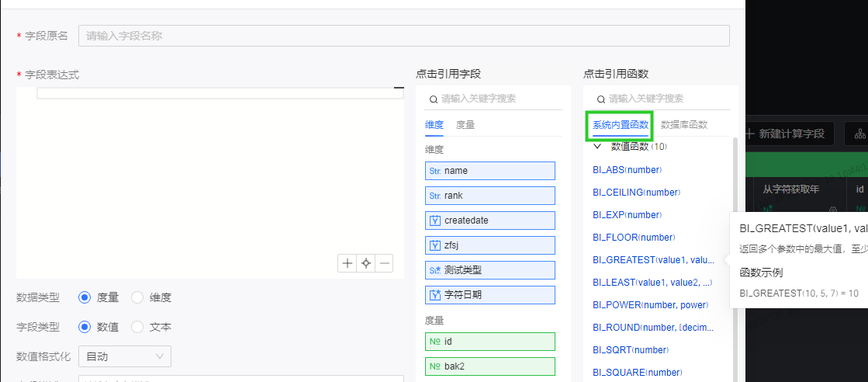This screenshot has width=868, height=382.
Task: Click the search icon in function search box
Action: [600, 99]
